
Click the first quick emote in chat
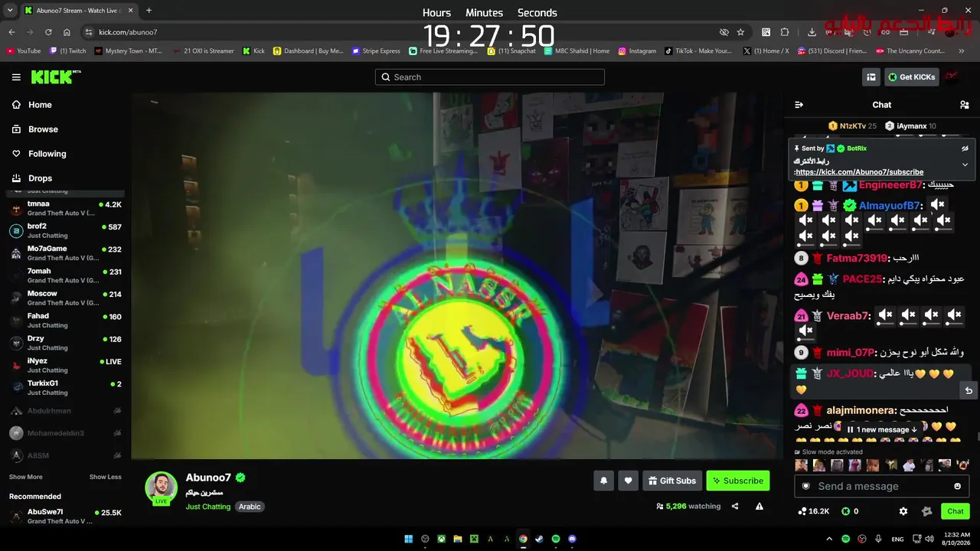coord(802,465)
